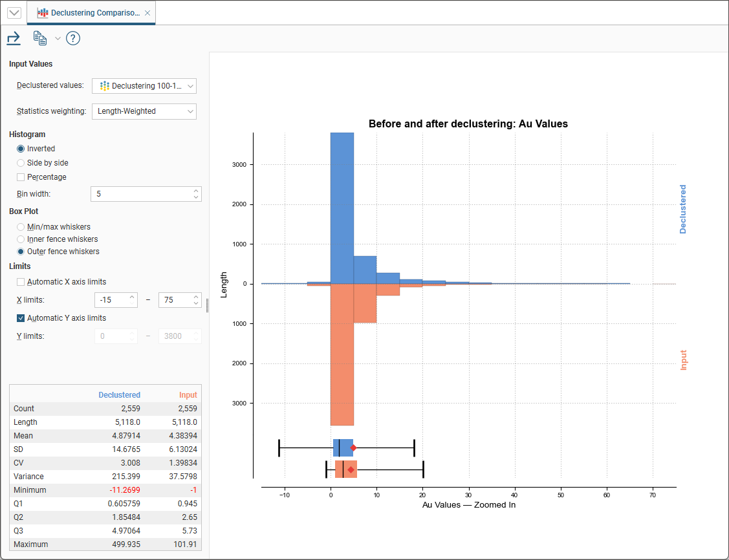Open the help question mark icon

pos(73,39)
